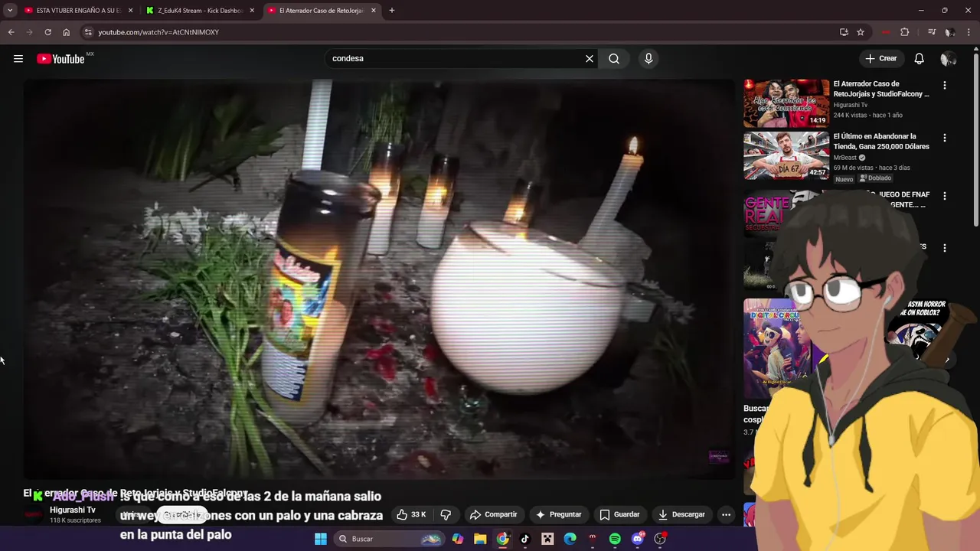The image size is (980, 551).
Task: Open the Windows Start menu
Action: [x=321, y=539]
